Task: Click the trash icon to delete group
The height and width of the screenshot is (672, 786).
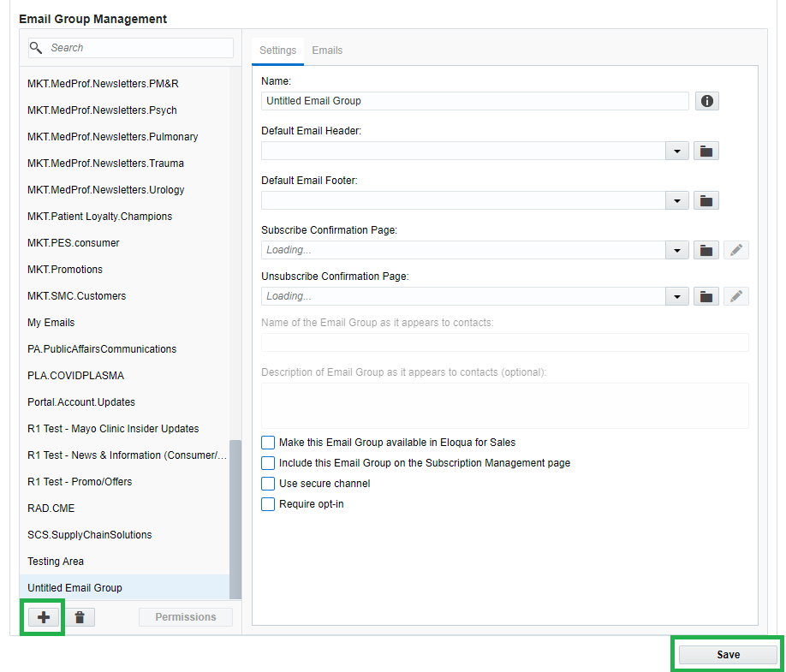Action: tap(80, 617)
